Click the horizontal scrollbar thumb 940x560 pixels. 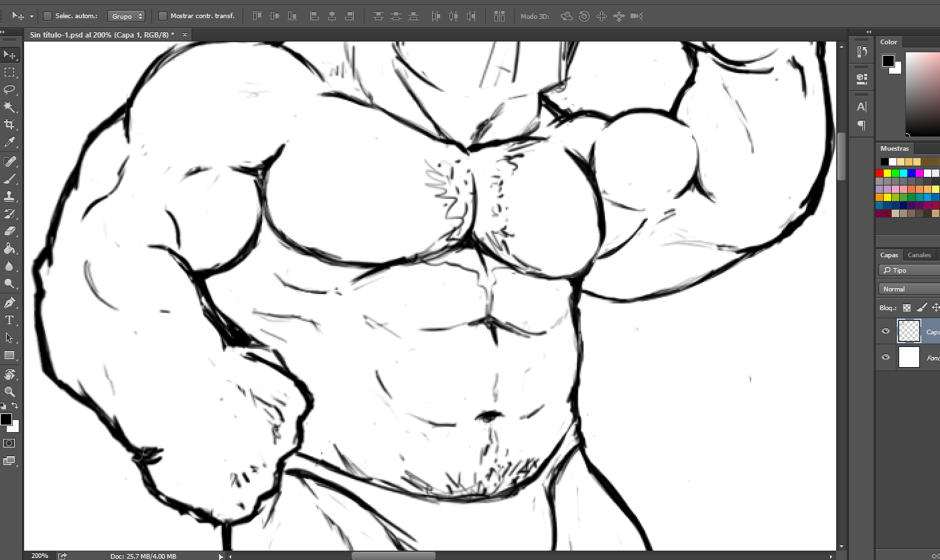[393, 556]
